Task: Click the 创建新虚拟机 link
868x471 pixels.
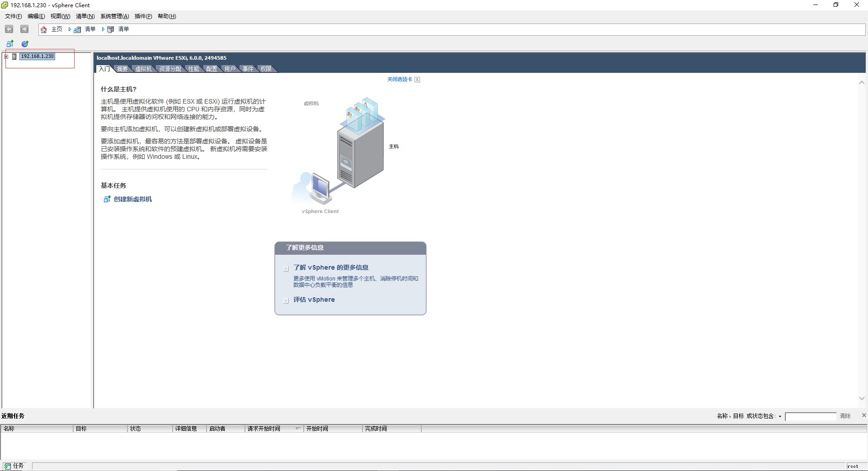Action: 133,199
